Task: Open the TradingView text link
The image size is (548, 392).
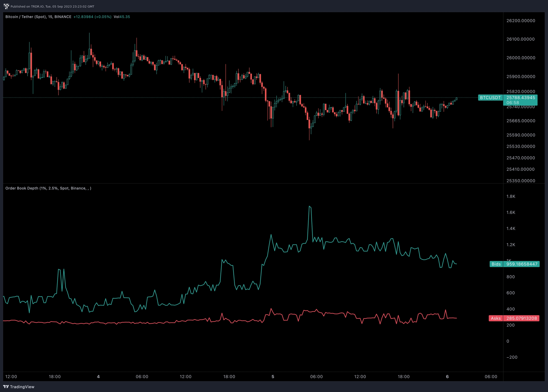Action: [x=22, y=387]
